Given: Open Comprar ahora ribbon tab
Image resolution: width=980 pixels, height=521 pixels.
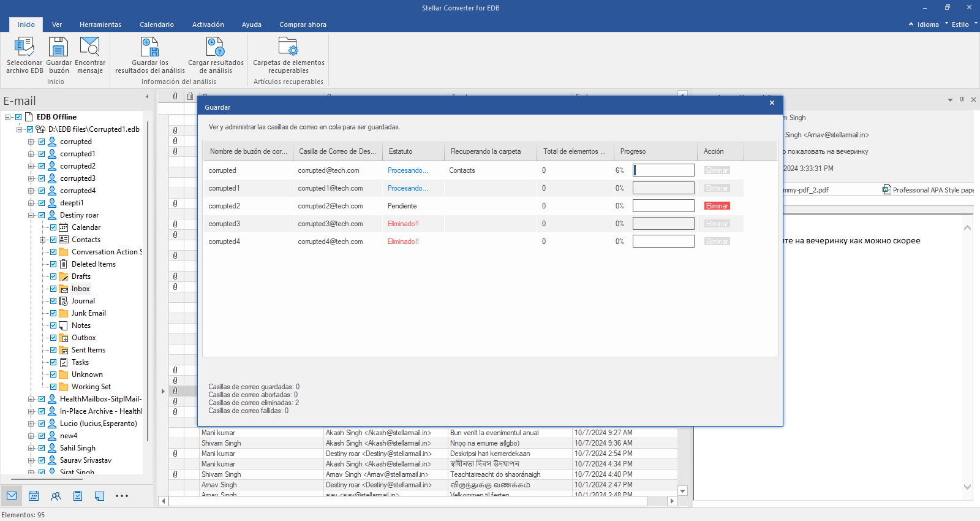Looking at the screenshot, I should (x=303, y=25).
